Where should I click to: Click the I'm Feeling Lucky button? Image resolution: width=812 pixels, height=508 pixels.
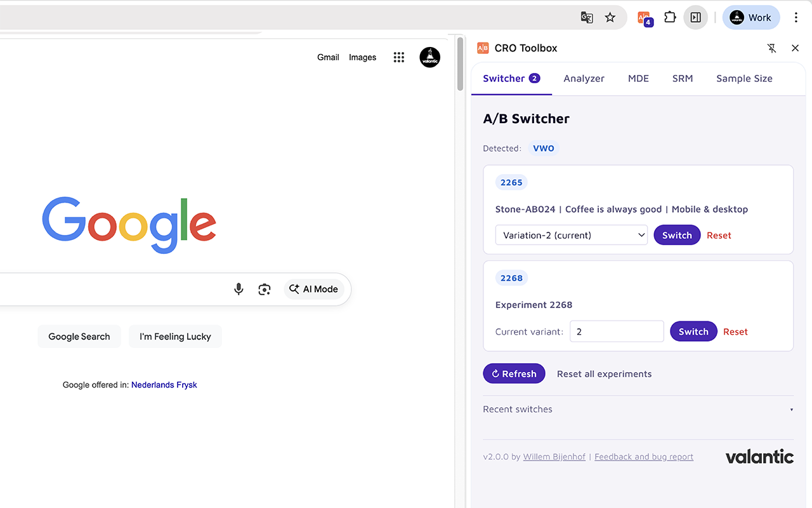click(x=175, y=337)
